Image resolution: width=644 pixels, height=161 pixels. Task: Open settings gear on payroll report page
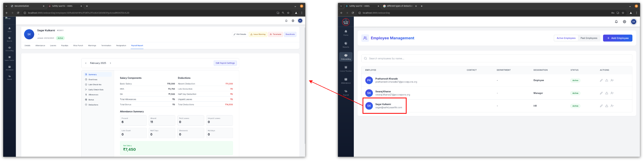(x=293, y=21)
